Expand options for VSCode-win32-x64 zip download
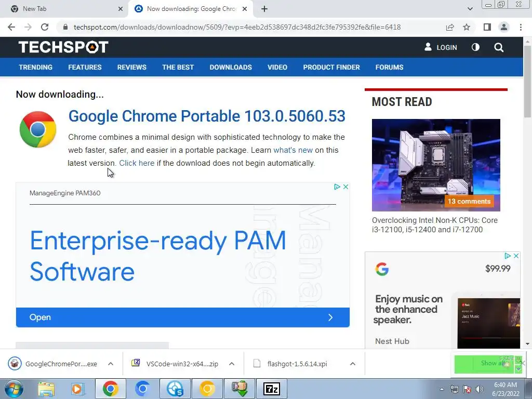Screen dimensions: 532x399 (232, 364)
